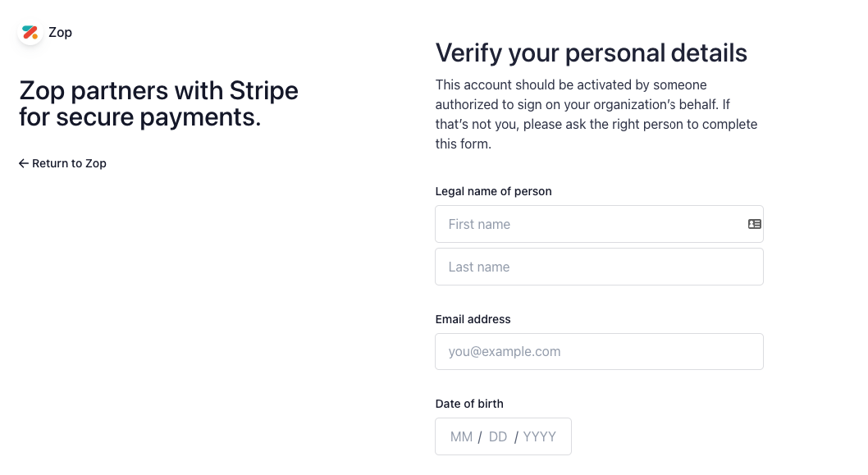Click the word Stripe in the heading
The image size is (868, 475).
(x=264, y=91)
